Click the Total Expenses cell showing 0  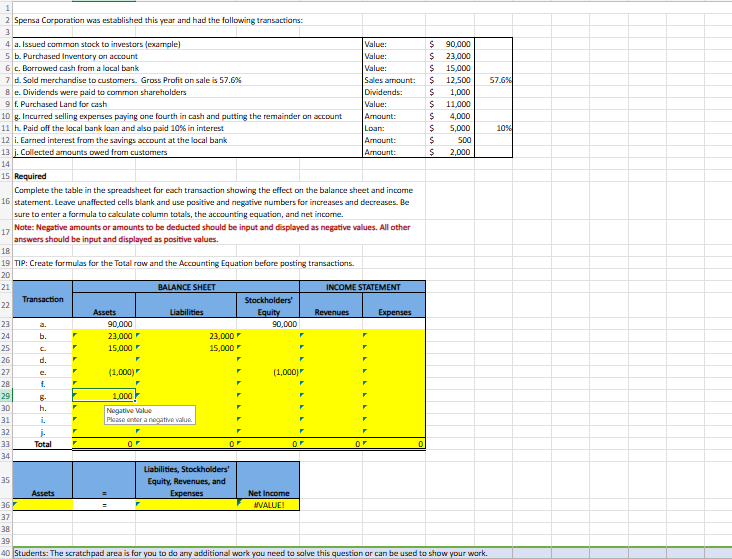tap(394, 444)
